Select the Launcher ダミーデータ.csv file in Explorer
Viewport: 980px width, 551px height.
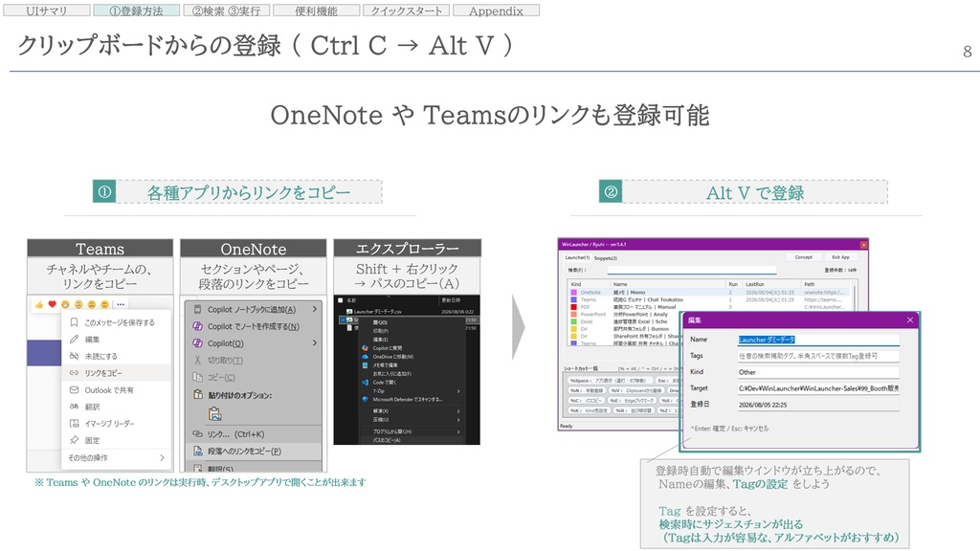(377, 311)
